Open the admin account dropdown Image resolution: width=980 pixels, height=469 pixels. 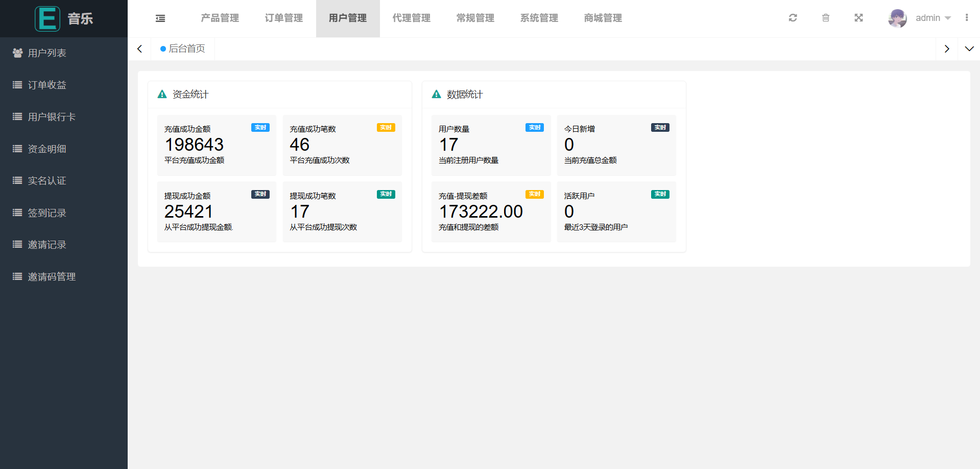click(933, 18)
